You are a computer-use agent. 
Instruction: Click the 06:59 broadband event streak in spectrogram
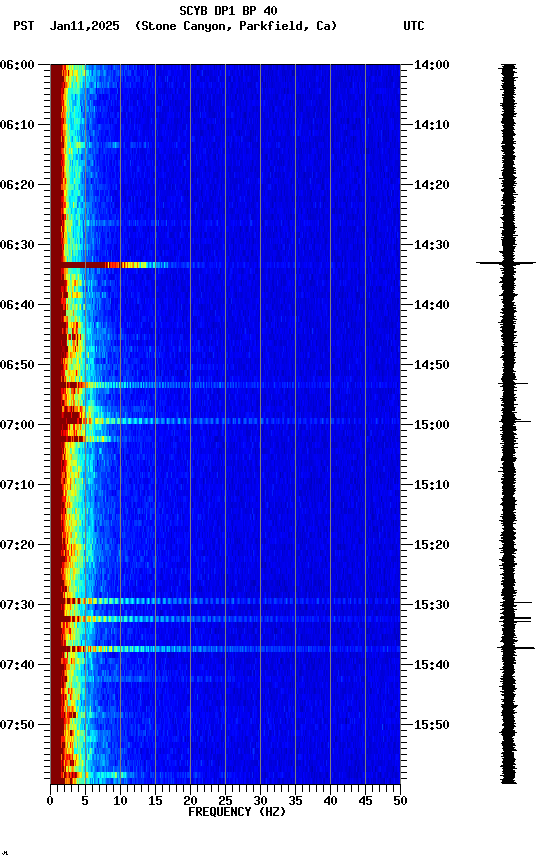(x=225, y=421)
